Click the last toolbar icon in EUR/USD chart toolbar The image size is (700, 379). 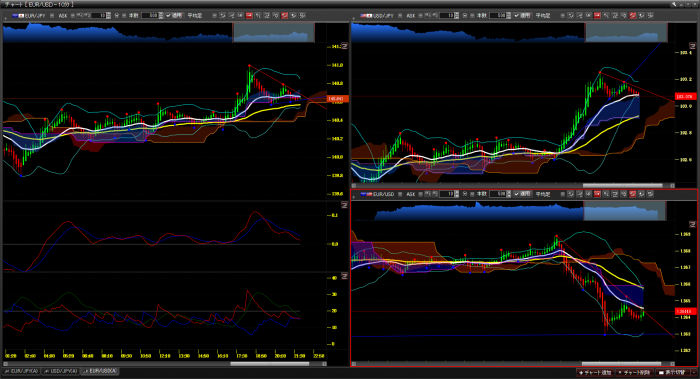(x=651, y=194)
